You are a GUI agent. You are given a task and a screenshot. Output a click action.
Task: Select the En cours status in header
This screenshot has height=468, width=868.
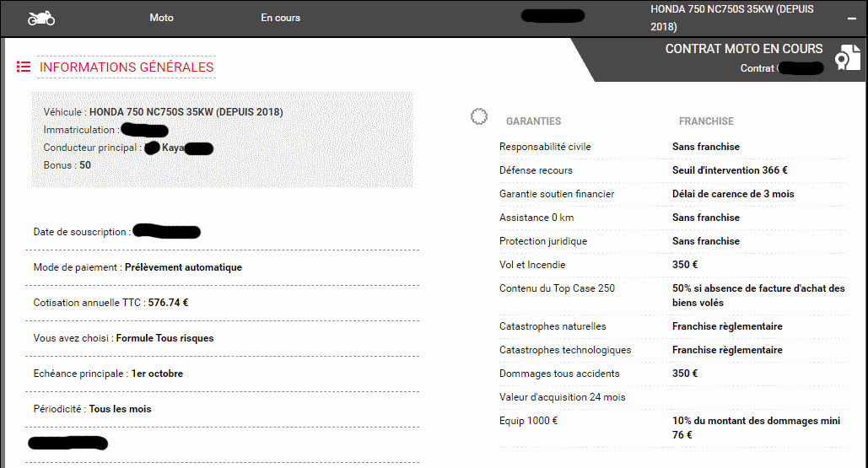(x=280, y=18)
